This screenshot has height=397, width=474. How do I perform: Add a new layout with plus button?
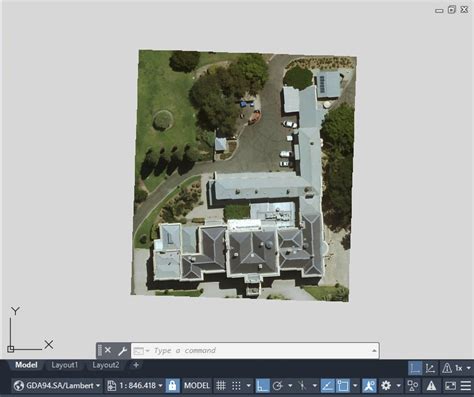(x=136, y=365)
